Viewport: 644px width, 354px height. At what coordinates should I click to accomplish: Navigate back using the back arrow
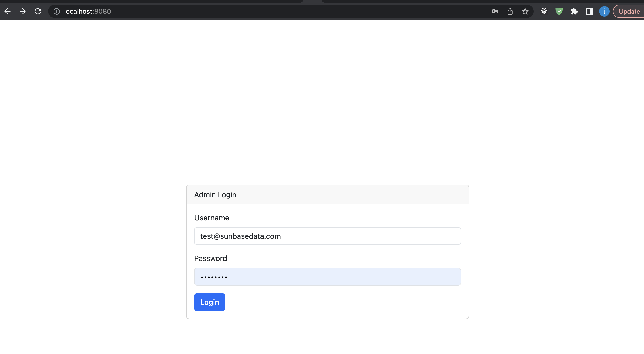[x=8, y=11]
